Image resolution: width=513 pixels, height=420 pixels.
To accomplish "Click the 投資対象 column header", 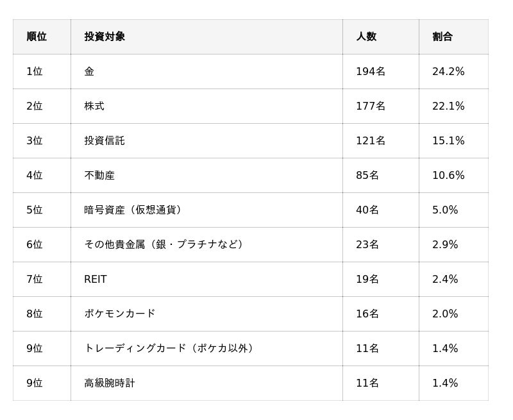I will (x=105, y=37).
